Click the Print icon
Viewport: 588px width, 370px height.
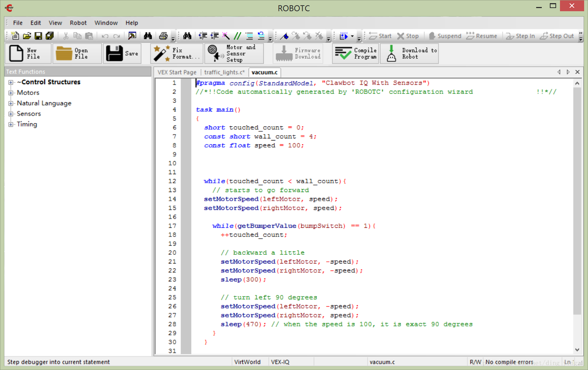click(163, 36)
